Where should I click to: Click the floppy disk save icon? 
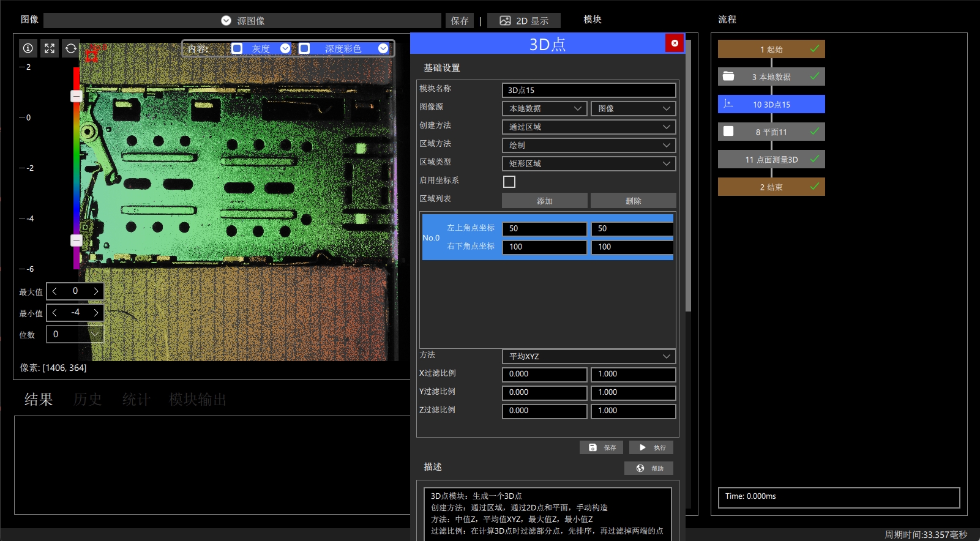click(x=593, y=447)
